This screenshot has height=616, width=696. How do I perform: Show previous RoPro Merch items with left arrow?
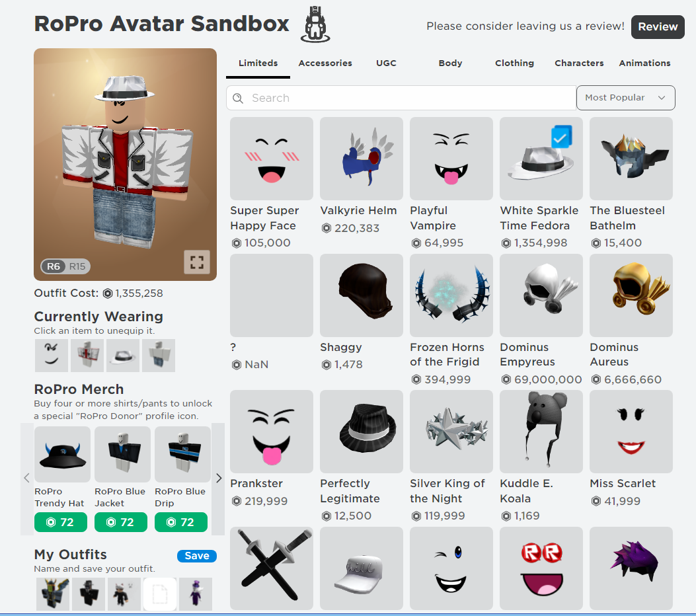(26, 478)
